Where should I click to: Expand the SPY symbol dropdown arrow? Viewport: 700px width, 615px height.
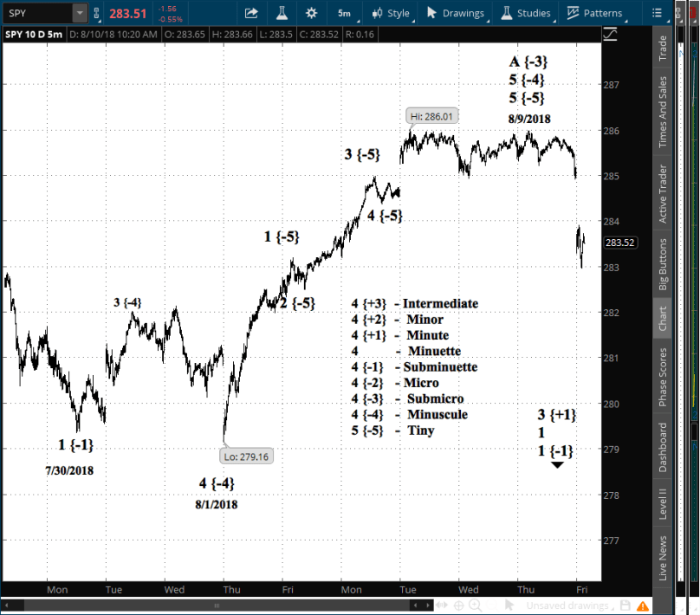(x=80, y=14)
